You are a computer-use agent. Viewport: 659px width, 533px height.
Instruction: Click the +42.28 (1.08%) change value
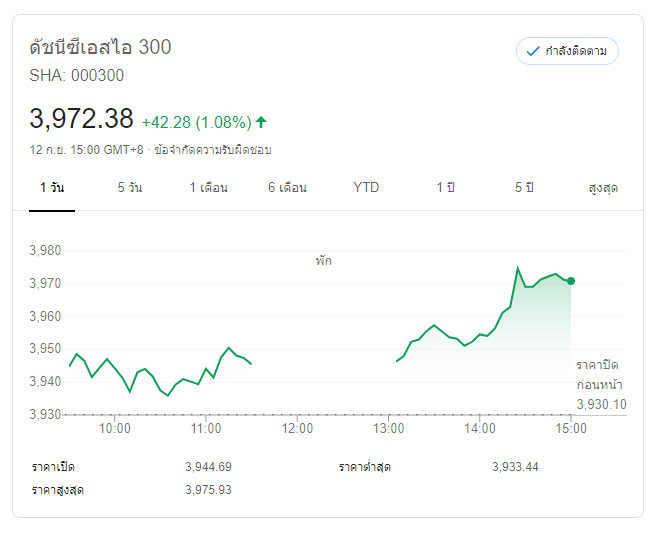coord(196,122)
